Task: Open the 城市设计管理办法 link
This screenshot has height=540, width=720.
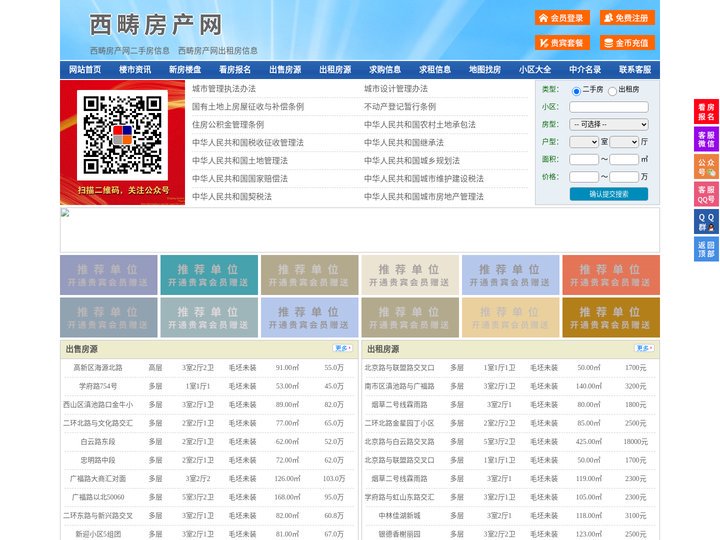Action: click(x=396, y=89)
